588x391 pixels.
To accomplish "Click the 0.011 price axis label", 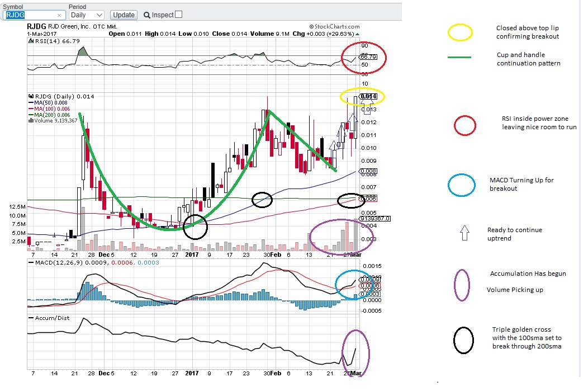I will pyautogui.click(x=369, y=135).
